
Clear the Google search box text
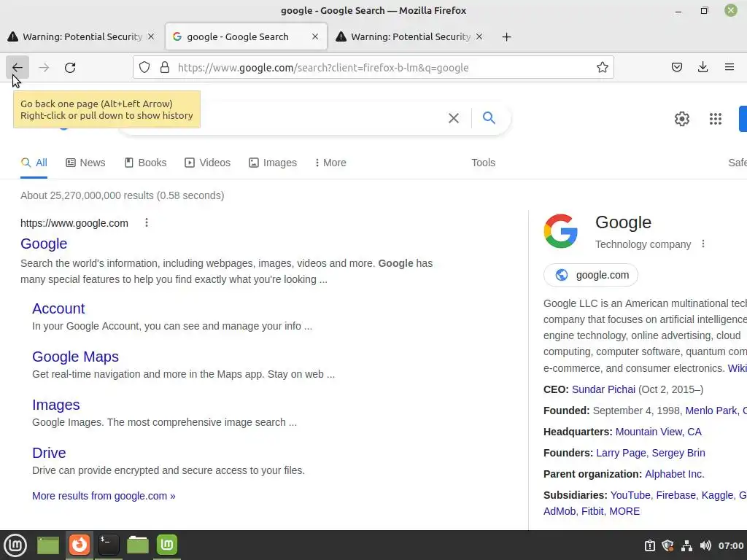(454, 118)
